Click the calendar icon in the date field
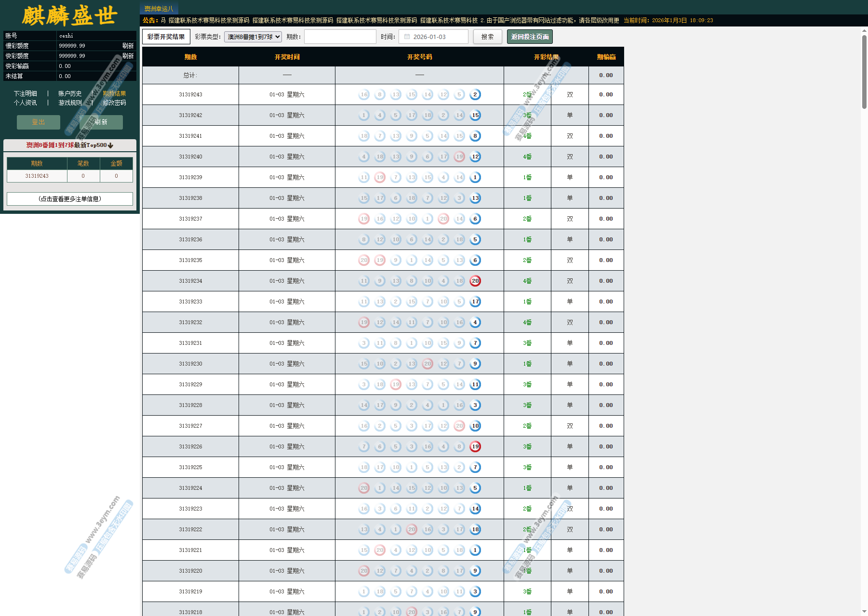This screenshot has height=616, width=868. pos(407,37)
